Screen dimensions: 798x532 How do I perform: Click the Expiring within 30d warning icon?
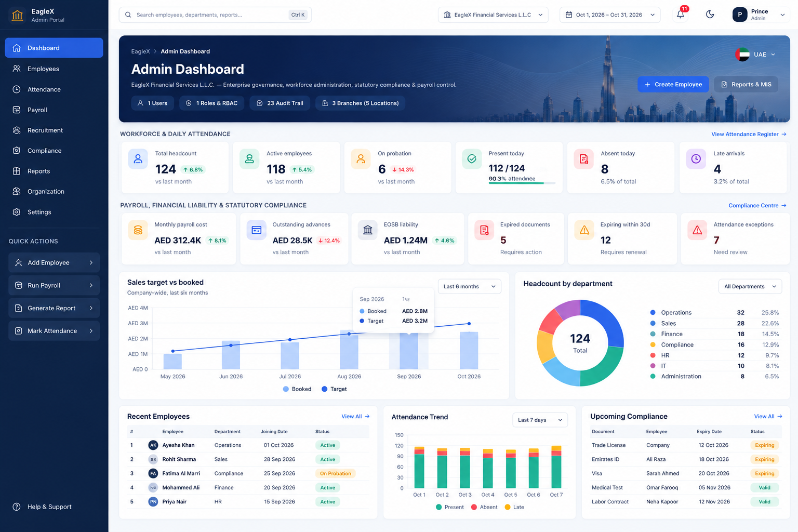click(584, 230)
